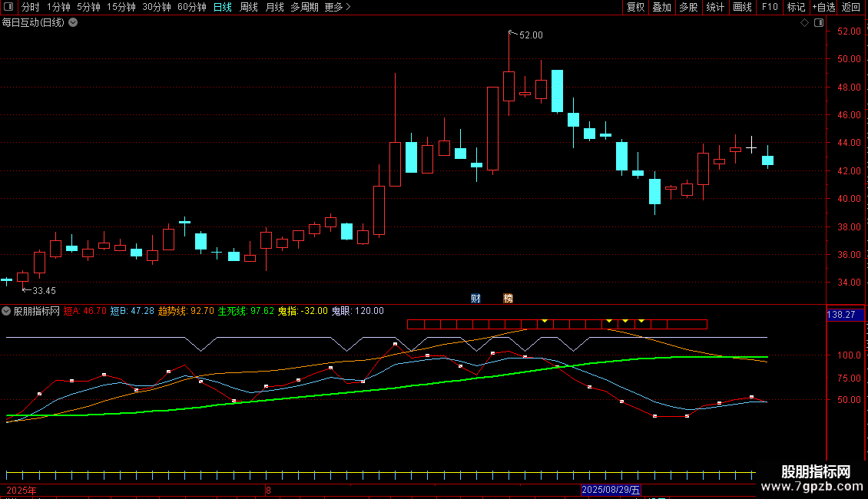Open the 多股 multi-stock view
Screen dimensions: 868x499
[688, 7]
